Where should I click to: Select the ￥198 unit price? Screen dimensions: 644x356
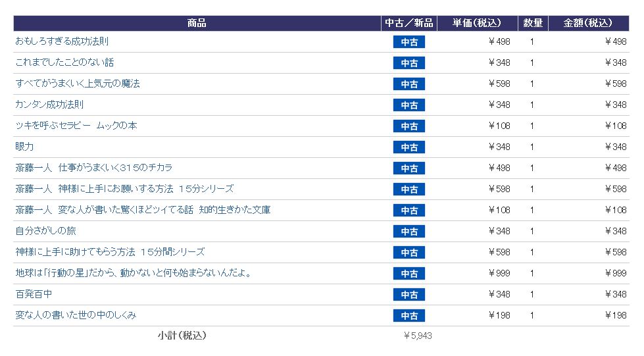(x=499, y=315)
